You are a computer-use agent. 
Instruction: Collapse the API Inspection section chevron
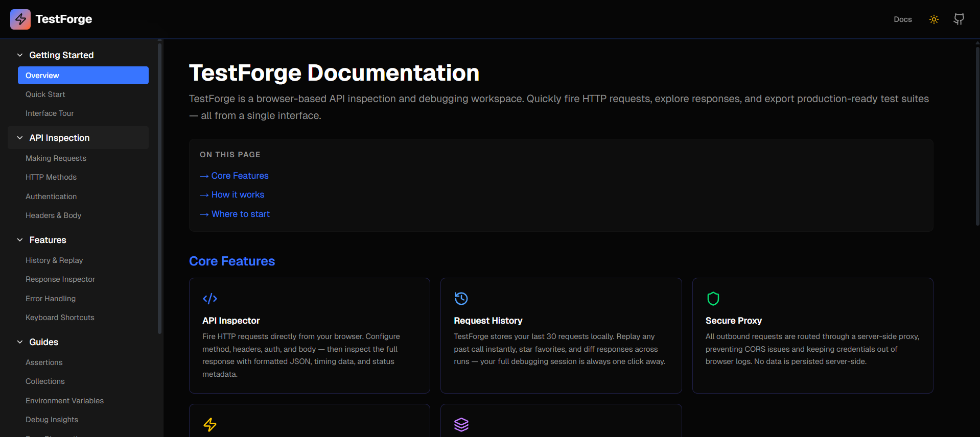point(20,138)
